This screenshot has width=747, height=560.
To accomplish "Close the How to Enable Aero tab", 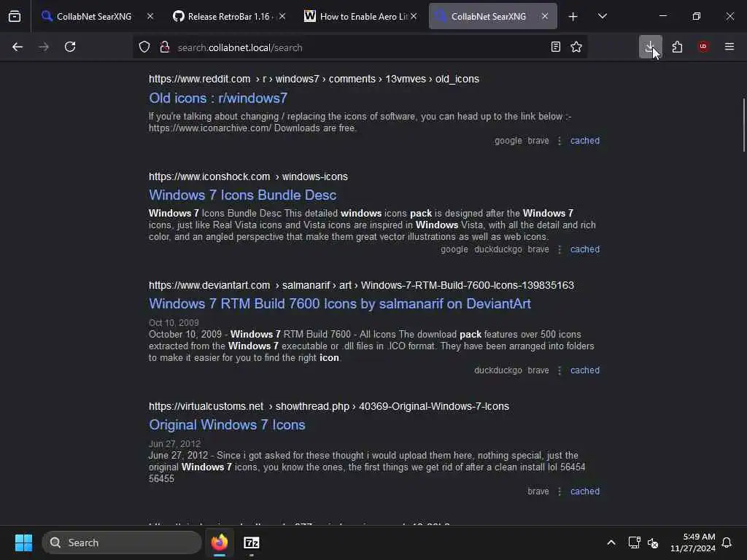I will click(414, 17).
